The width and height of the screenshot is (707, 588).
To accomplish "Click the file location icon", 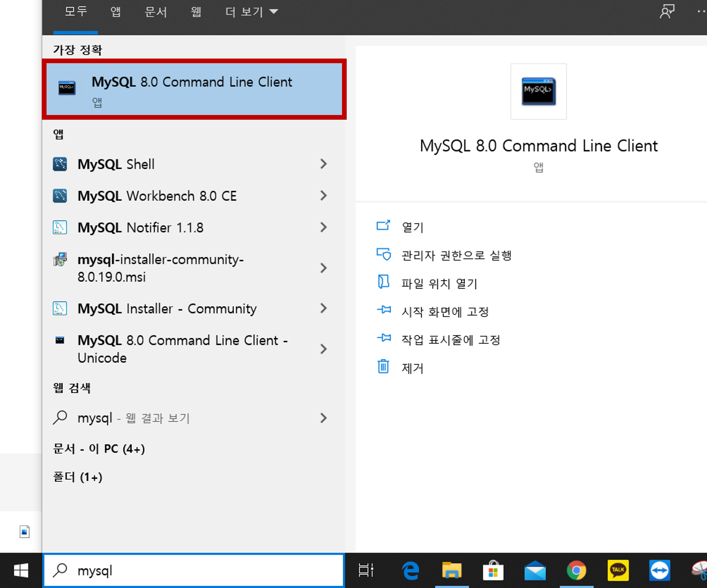I will pos(383,282).
